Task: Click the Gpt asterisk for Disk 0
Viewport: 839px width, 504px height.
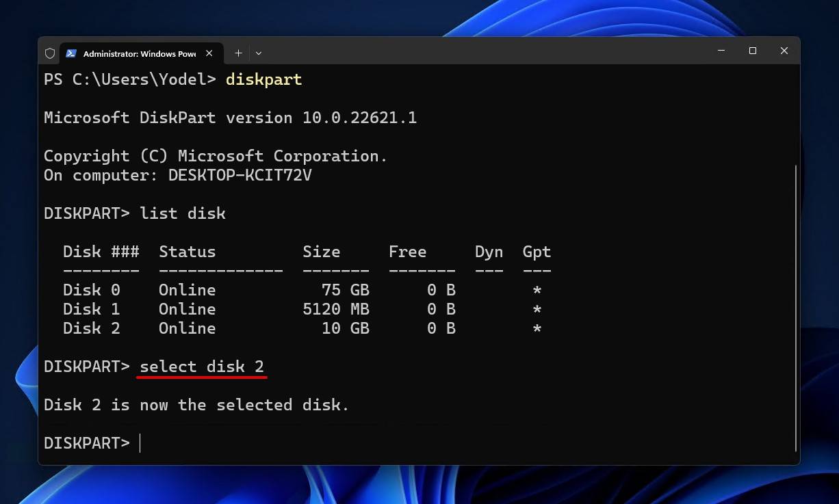Action: click(x=537, y=290)
